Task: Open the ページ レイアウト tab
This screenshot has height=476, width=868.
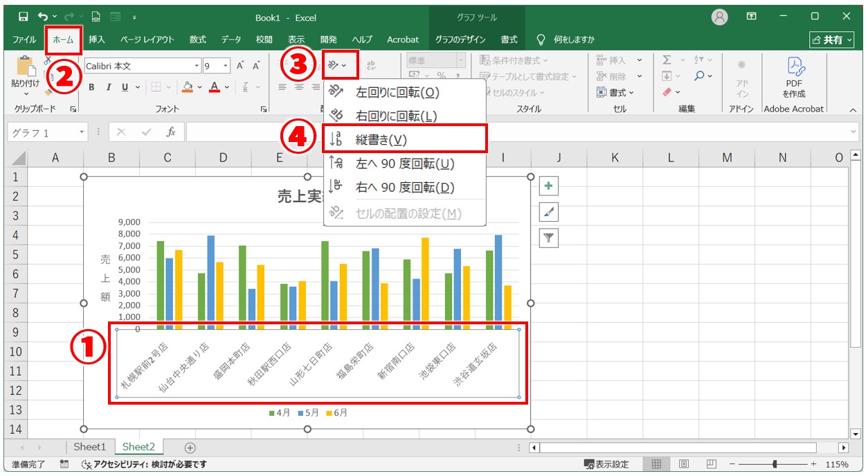Action: [x=147, y=39]
